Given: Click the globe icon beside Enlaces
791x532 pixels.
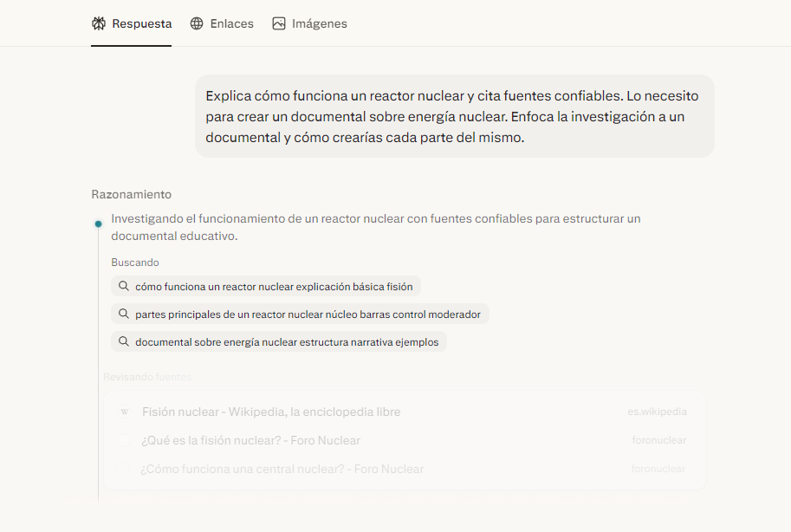Looking at the screenshot, I should pyautogui.click(x=197, y=23).
